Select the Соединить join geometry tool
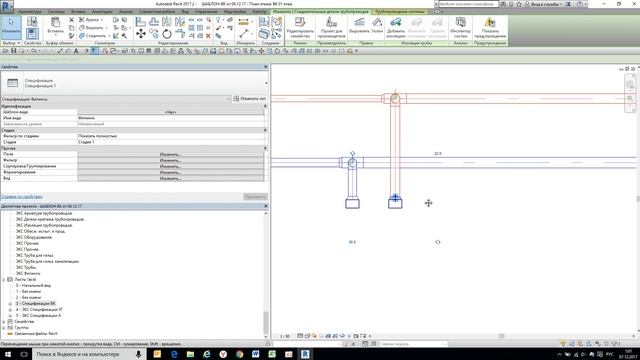The image size is (640, 360). (93, 36)
